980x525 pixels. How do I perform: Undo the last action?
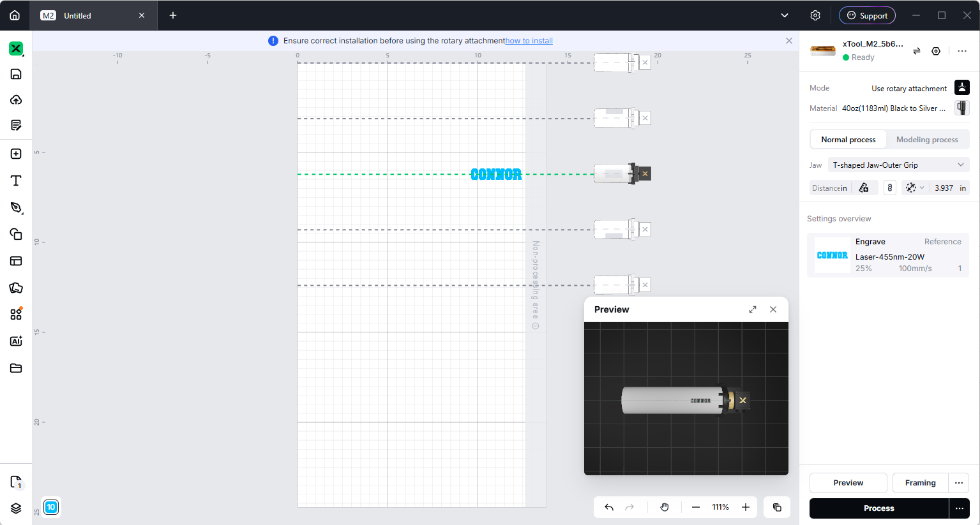point(609,507)
